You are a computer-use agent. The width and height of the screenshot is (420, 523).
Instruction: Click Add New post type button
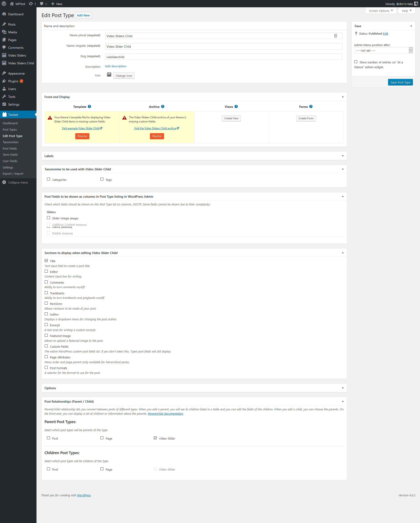pyautogui.click(x=83, y=15)
